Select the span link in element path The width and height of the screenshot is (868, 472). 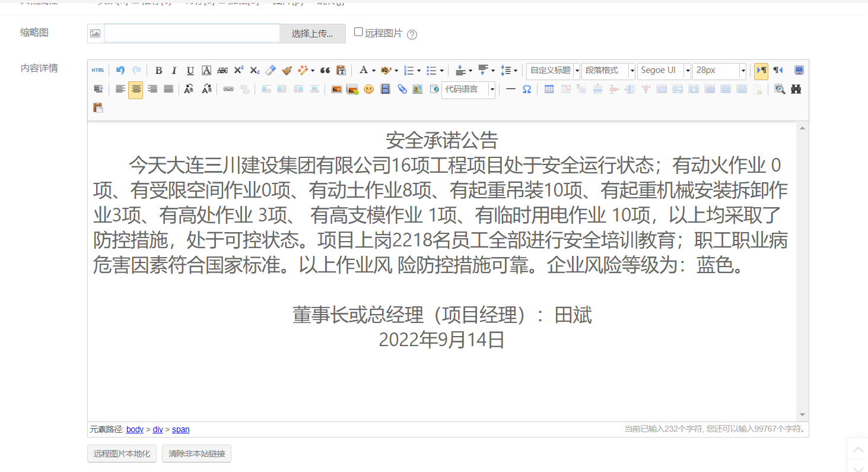point(181,429)
